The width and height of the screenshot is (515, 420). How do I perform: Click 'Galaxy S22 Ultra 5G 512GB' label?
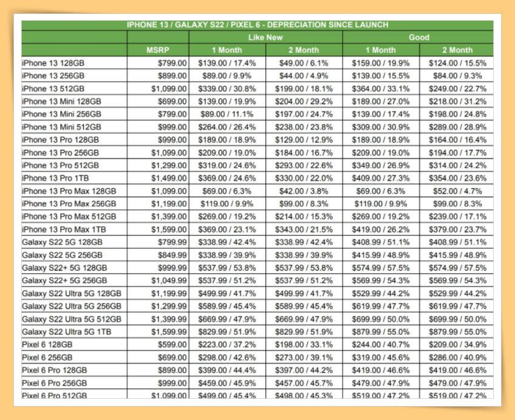[72, 319]
